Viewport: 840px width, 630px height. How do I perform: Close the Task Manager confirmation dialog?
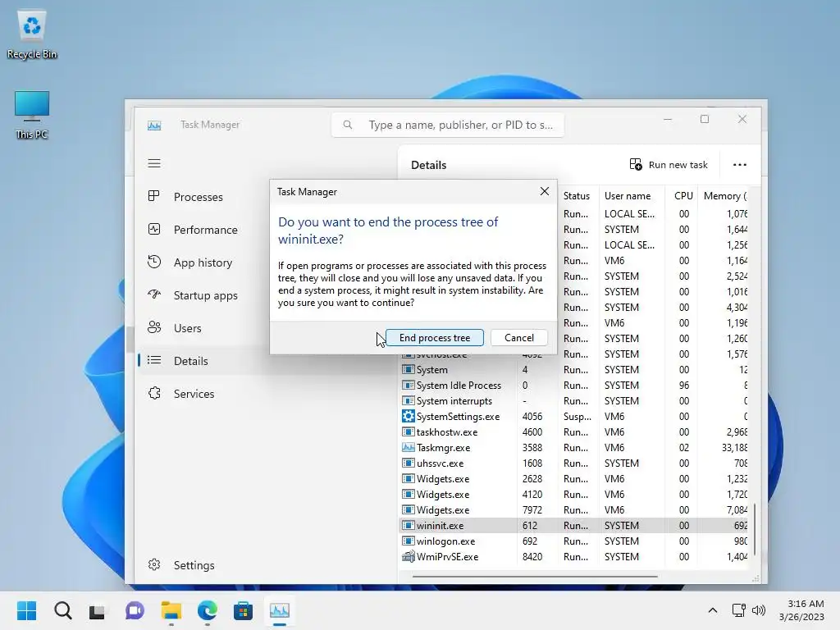[x=545, y=191]
